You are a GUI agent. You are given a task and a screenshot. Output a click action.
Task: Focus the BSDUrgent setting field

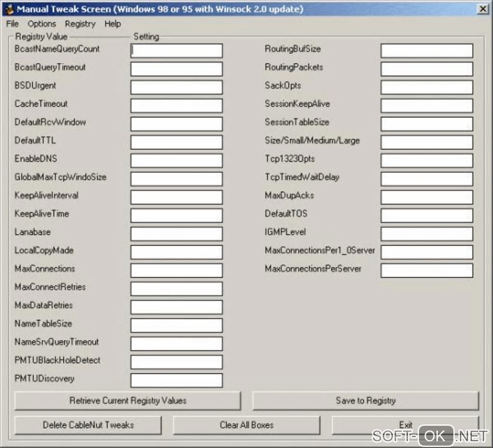point(176,87)
